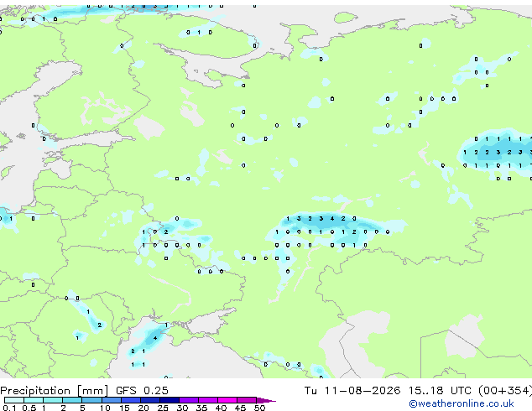The image size is (532, 411).
Task: Click the precipitation value 4 near Crimea
Action: point(155,338)
